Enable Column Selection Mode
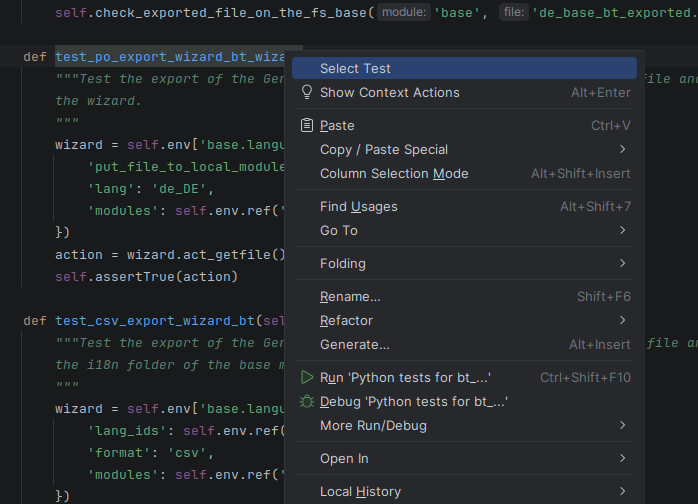698x504 pixels. [464, 174]
